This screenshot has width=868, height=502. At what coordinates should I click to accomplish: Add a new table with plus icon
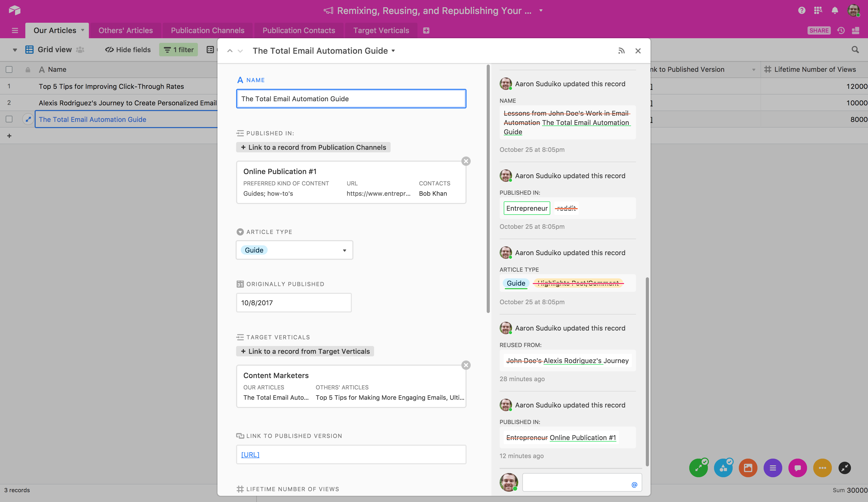pyautogui.click(x=426, y=30)
